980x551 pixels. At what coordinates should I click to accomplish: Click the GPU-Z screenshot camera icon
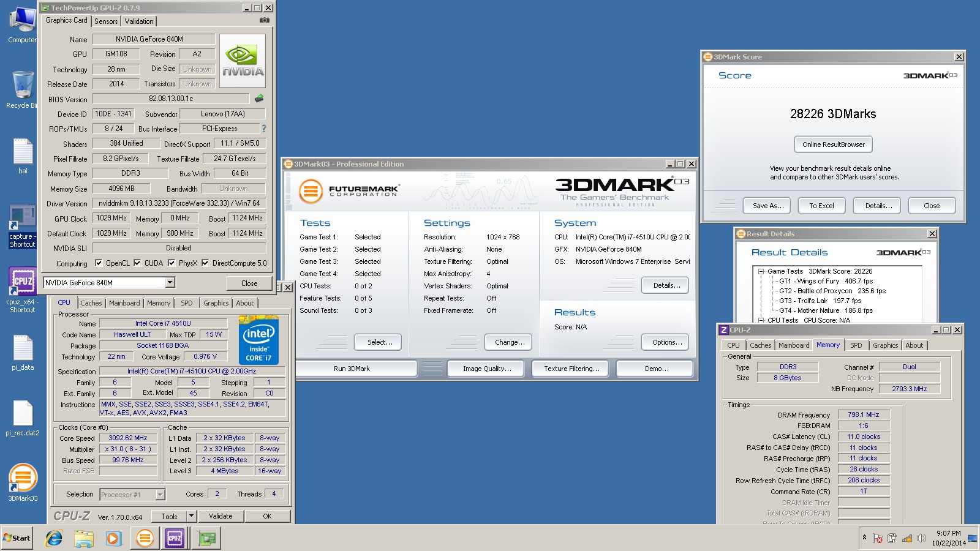[x=264, y=20]
